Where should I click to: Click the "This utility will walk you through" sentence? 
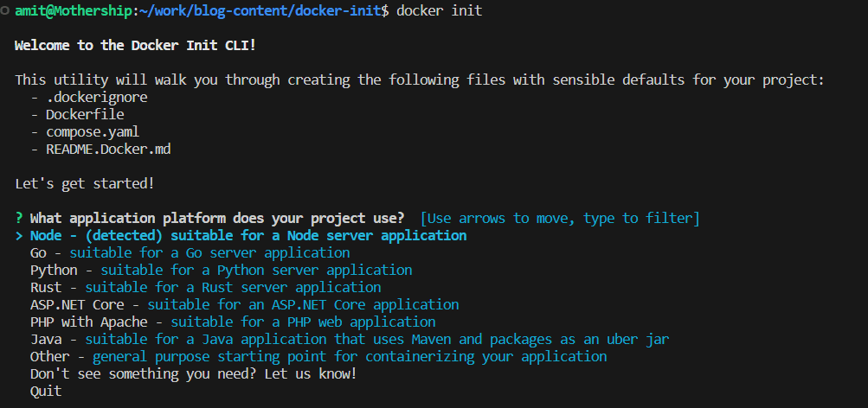coord(420,80)
